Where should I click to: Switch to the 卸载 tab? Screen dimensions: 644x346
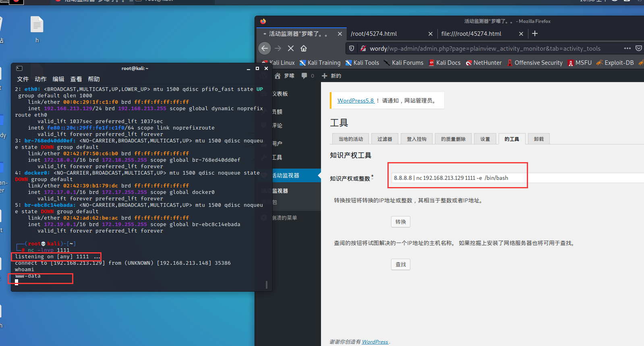pyautogui.click(x=539, y=139)
